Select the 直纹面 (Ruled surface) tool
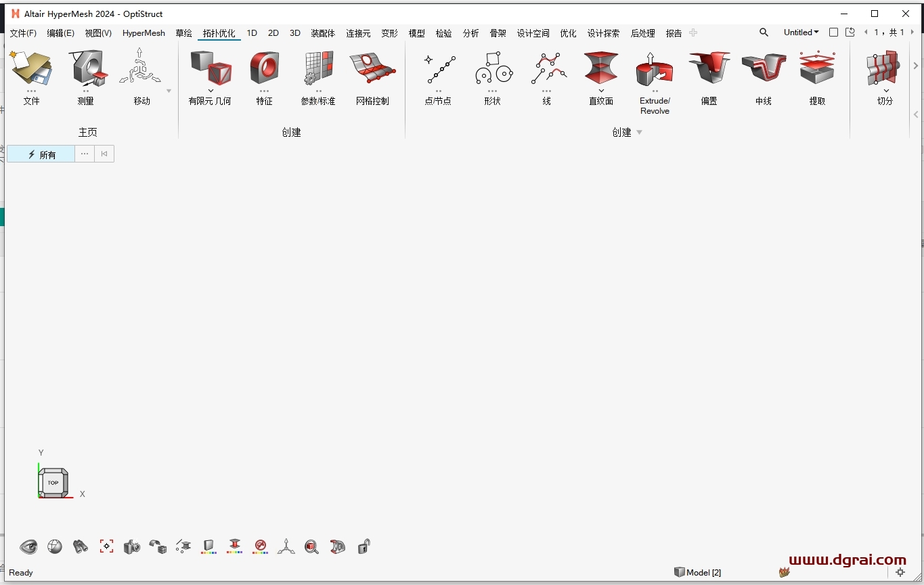Image resolution: width=924 pixels, height=585 pixels. click(601, 68)
